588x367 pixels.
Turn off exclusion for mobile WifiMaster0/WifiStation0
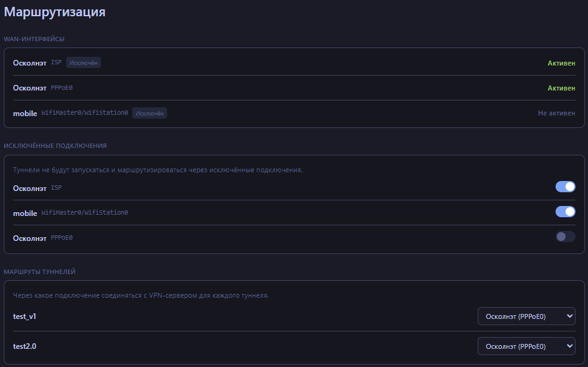point(565,212)
